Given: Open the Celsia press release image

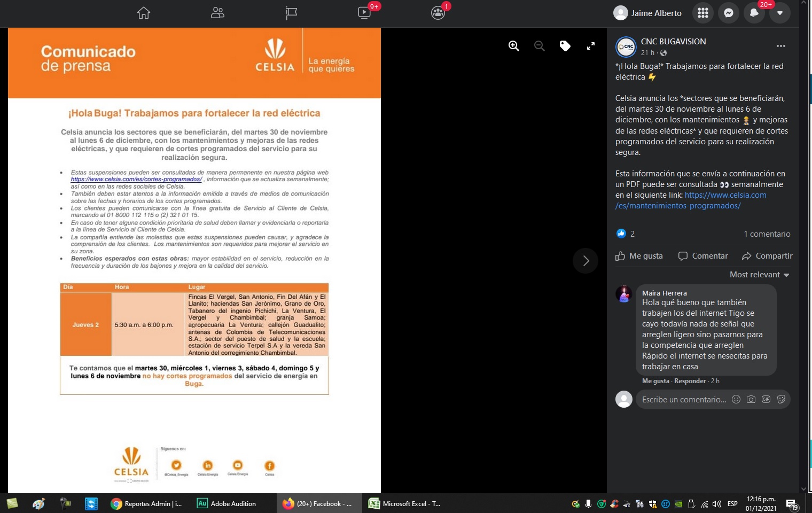Looking at the screenshot, I should click(x=194, y=261).
